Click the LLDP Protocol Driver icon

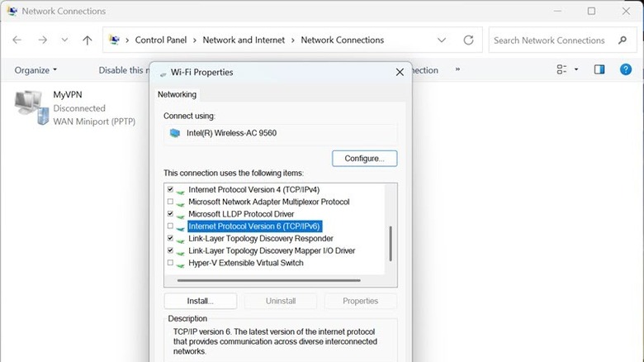coord(180,216)
